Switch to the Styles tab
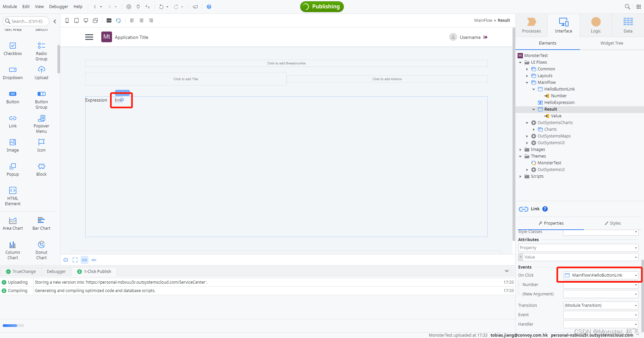The image size is (644, 338). pos(612,223)
